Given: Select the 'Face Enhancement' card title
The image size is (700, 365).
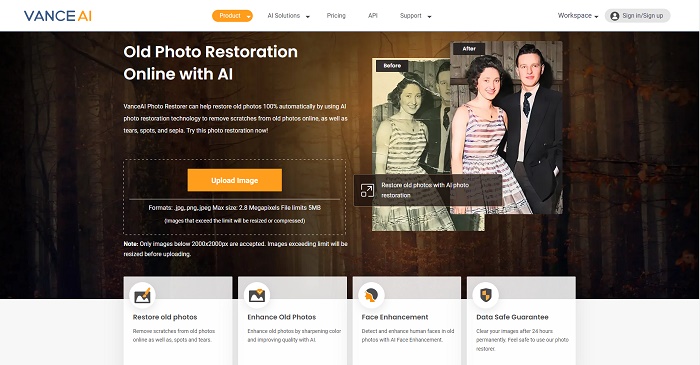Looking at the screenshot, I should click(x=395, y=317).
